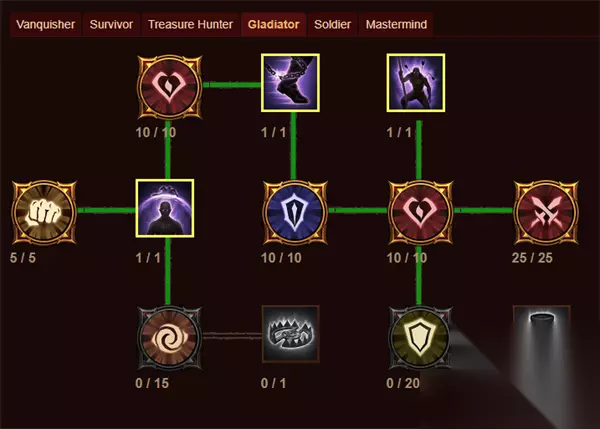The height and width of the screenshot is (429, 600).
Task: Click the bear trap skill icon 0 / 1
Action: 290,334
